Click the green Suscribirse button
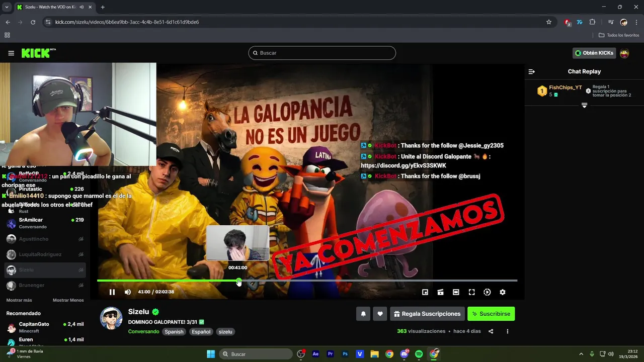The height and width of the screenshot is (362, 644). click(x=491, y=314)
